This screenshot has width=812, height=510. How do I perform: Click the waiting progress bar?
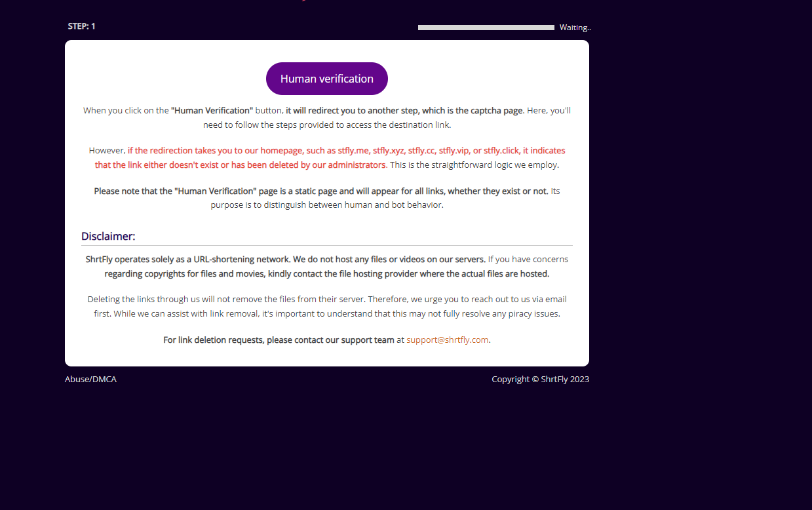point(486,28)
